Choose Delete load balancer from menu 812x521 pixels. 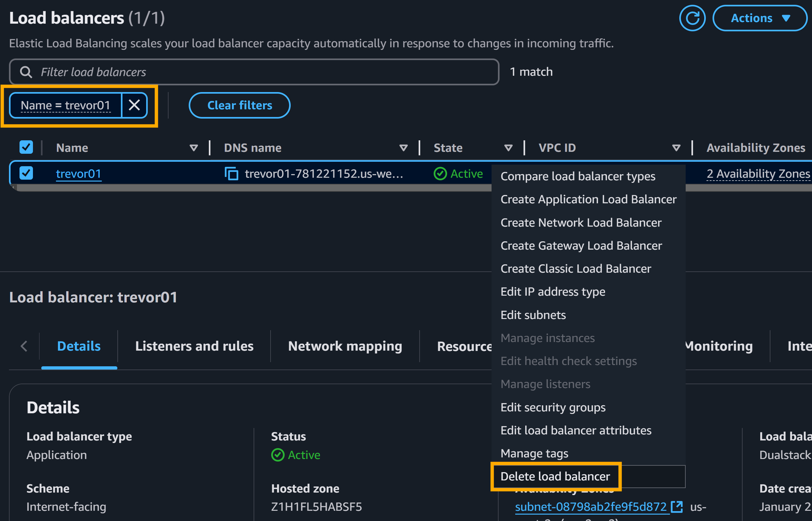click(555, 476)
